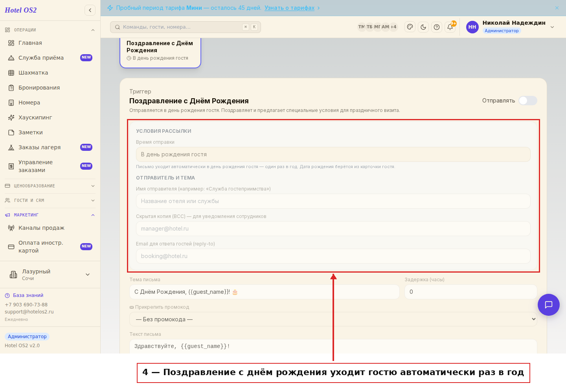The height and width of the screenshot is (392, 566).
Task: Click the Задержка (часы) field
Action: coord(470,292)
